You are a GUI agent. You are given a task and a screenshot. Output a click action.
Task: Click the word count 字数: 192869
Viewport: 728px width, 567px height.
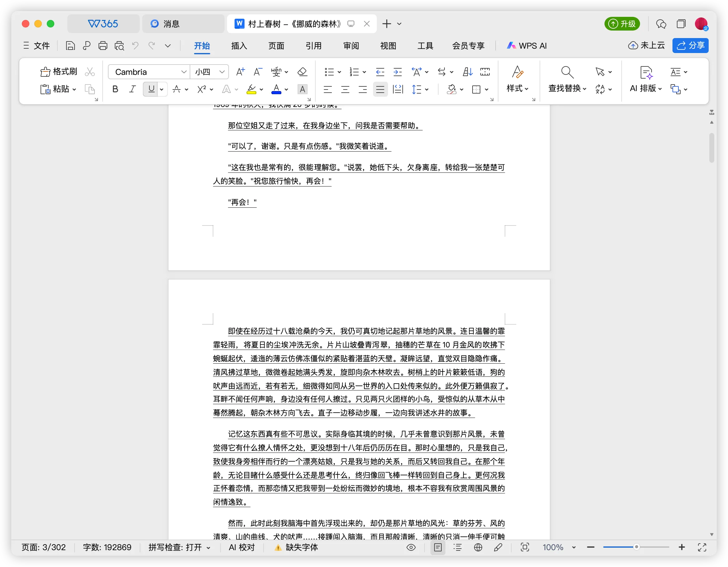pyautogui.click(x=107, y=547)
